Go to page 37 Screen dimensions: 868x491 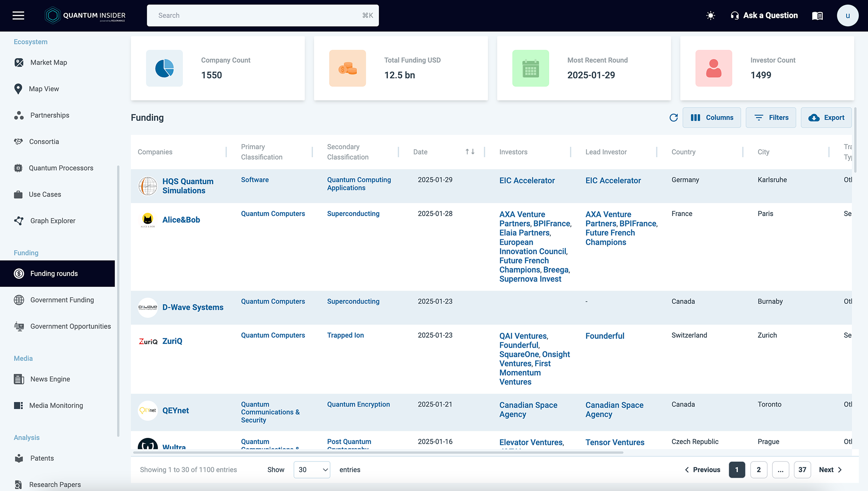point(802,470)
